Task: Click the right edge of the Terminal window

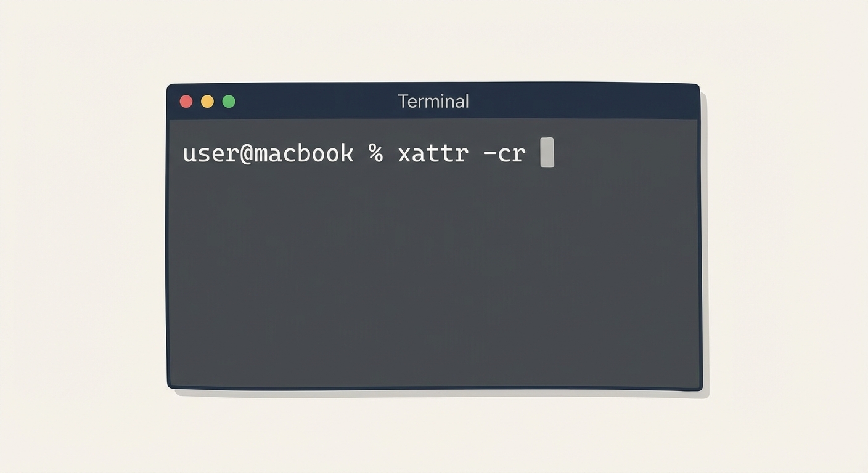Action: click(700, 246)
